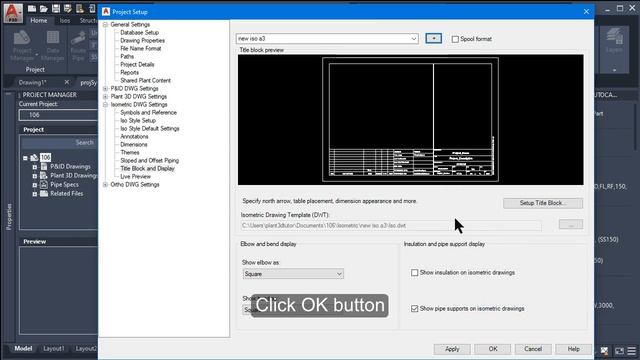Click the Setup Title Block button
Viewport: 640px width, 360px height.
(x=543, y=203)
